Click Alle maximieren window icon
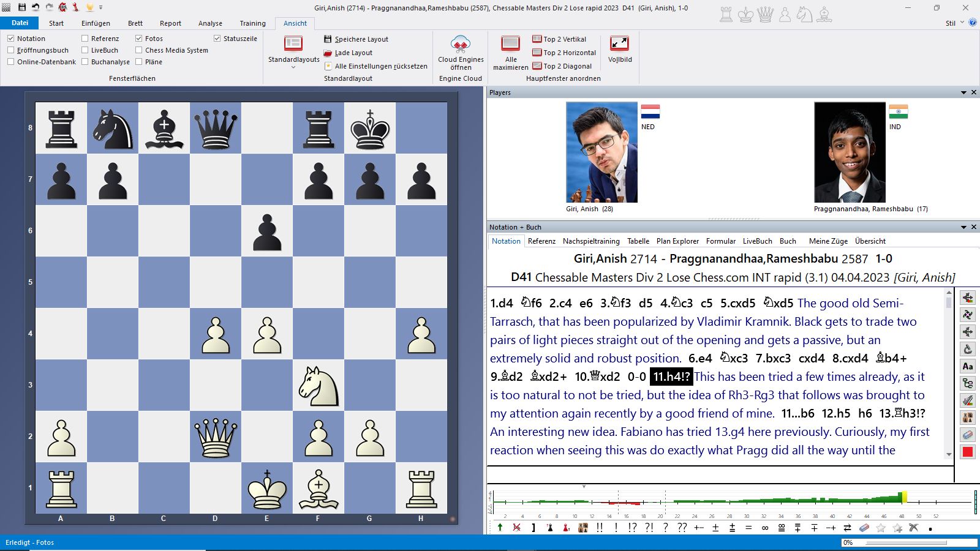This screenshot has width=980, height=551. click(x=510, y=44)
